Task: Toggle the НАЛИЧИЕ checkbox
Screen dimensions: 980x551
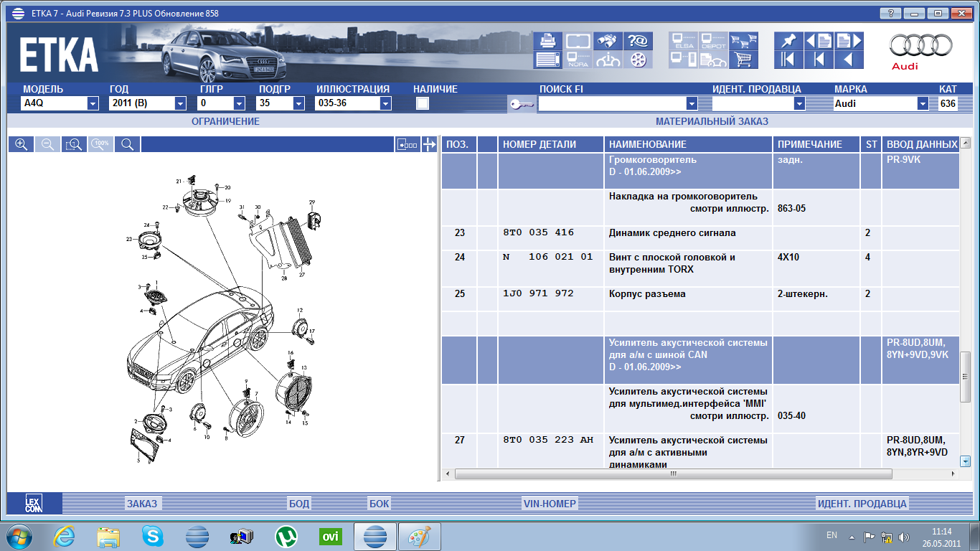Action: coord(423,103)
